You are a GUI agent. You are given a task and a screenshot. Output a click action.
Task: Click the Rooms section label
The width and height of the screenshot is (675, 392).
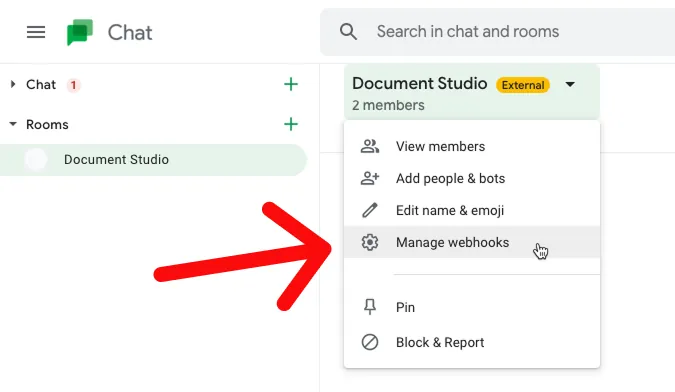pyautogui.click(x=47, y=124)
